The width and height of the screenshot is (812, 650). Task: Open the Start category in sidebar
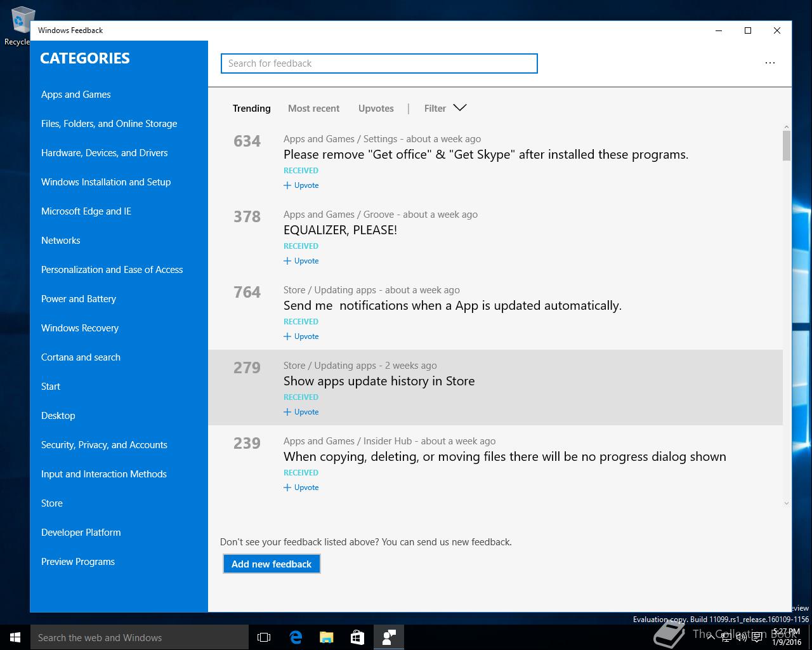(x=51, y=387)
